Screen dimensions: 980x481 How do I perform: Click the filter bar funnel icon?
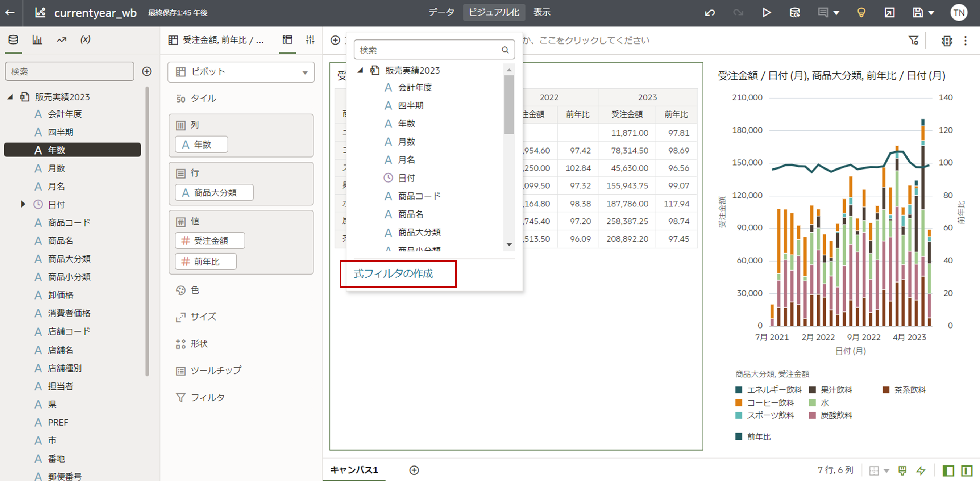tap(913, 40)
